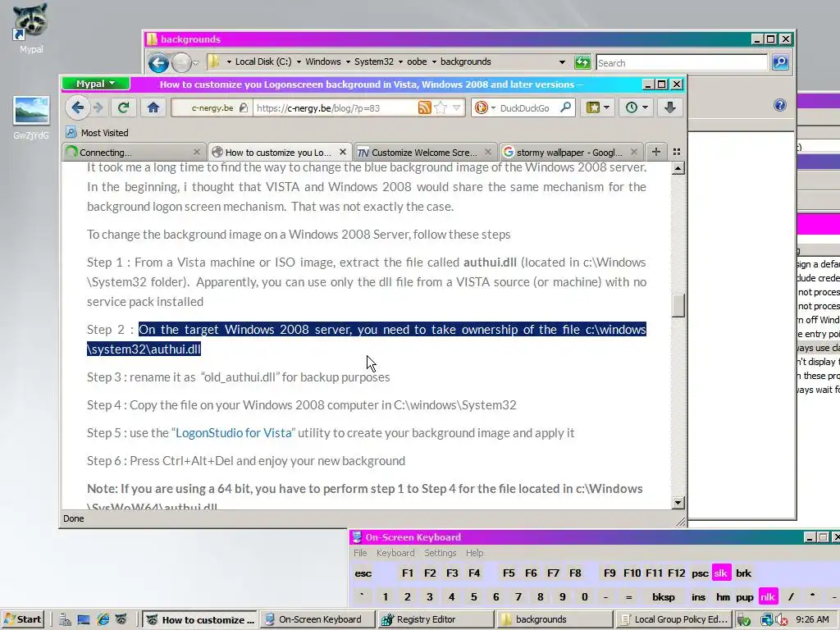This screenshot has width=840, height=630.
Task: Toggle num lock nlk key
Action: tap(768, 597)
